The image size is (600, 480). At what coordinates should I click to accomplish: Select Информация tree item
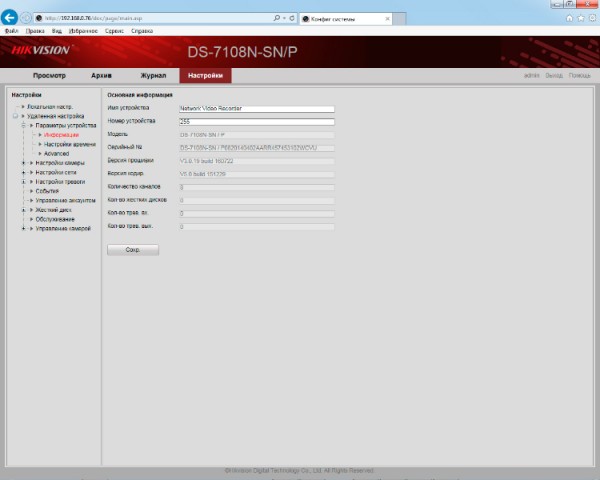pyautogui.click(x=61, y=135)
